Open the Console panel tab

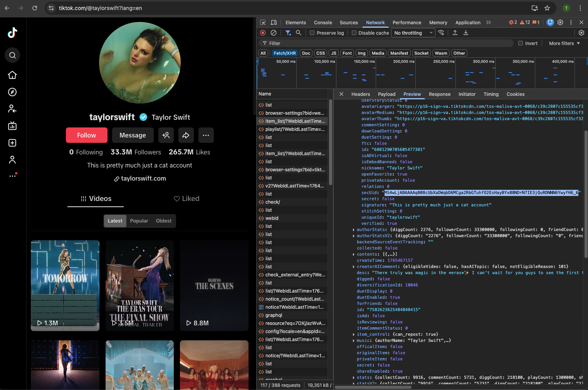[x=323, y=23]
